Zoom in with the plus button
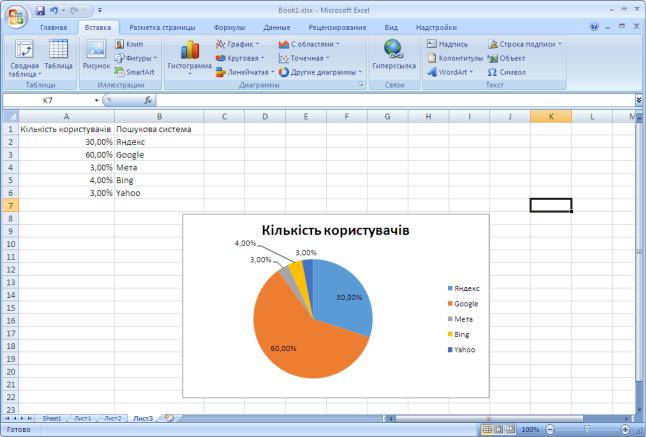This screenshot has width=646, height=437. [625, 430]
